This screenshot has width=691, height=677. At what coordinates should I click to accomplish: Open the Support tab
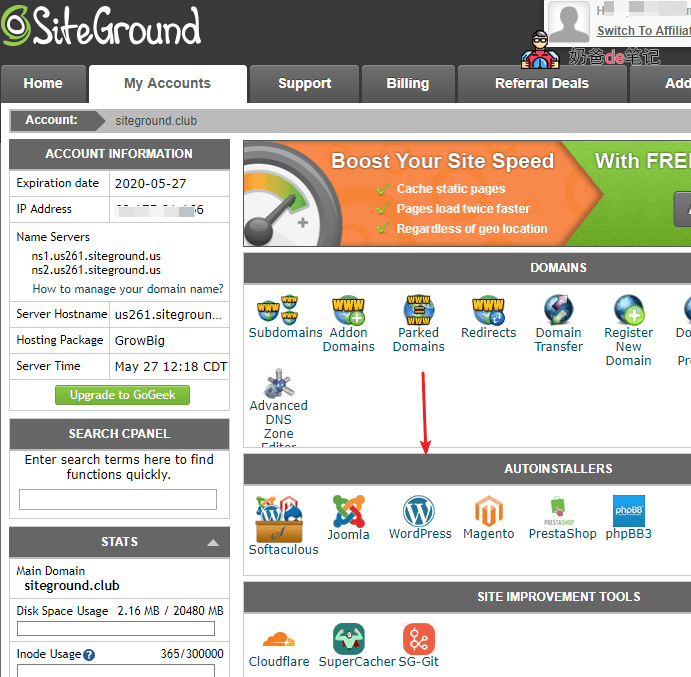pyautogui.click(x=305, y=83)
